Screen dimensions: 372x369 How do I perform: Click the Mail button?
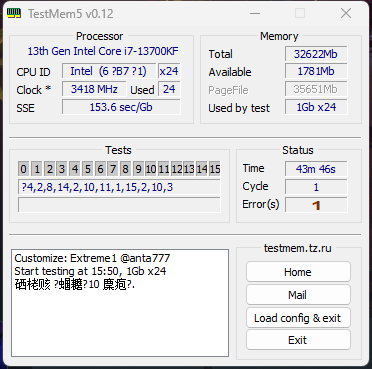click(x=298, y=295)
